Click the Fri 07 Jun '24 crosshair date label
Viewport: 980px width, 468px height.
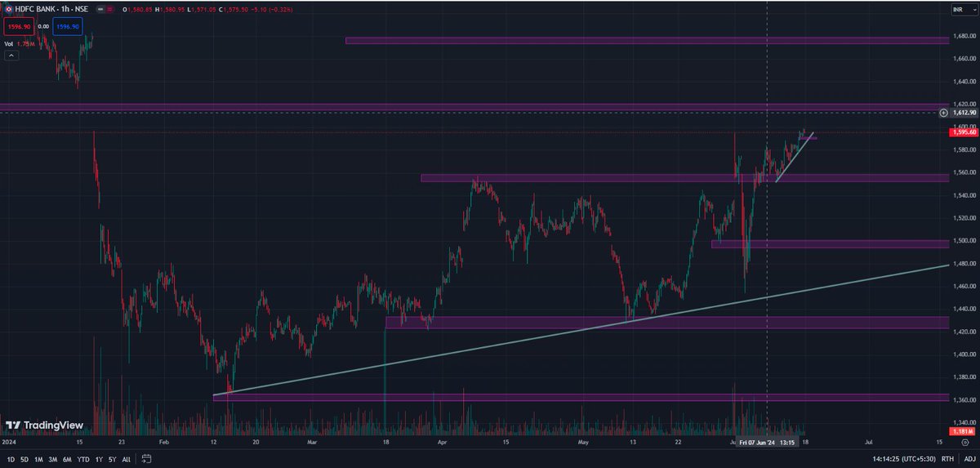point(768,441)
